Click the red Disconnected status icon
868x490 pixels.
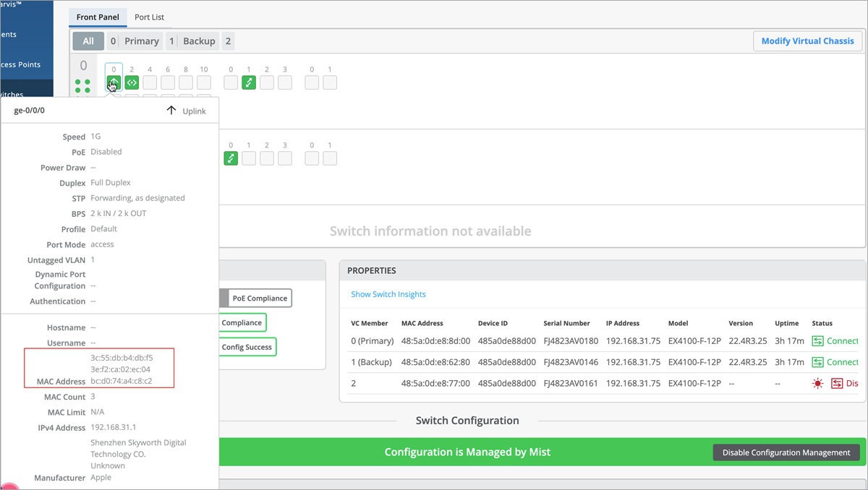(837, 383)
